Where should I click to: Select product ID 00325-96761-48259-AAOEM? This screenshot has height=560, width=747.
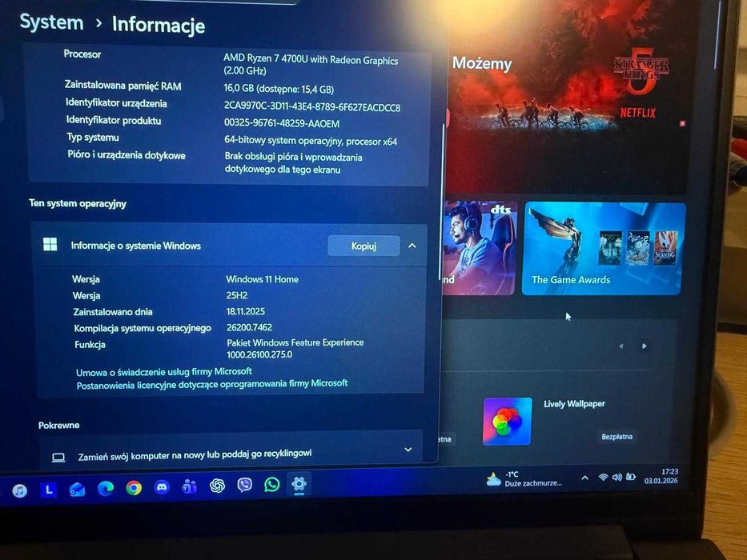(282, 123)
